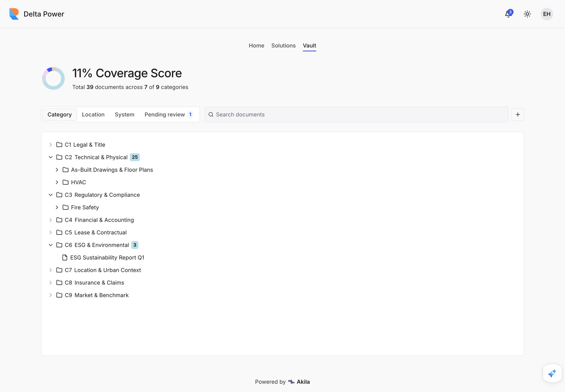Click the Delta Power title text
Image resolution: width=565 pixels, height=392 pixels.
coord(44,14)
